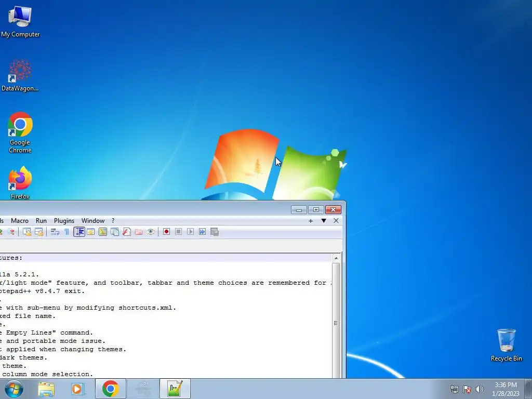Viewport: 532px width, 399px height.
Task: Expand the down-triangle document list dropdown
Action: point(324,221)
